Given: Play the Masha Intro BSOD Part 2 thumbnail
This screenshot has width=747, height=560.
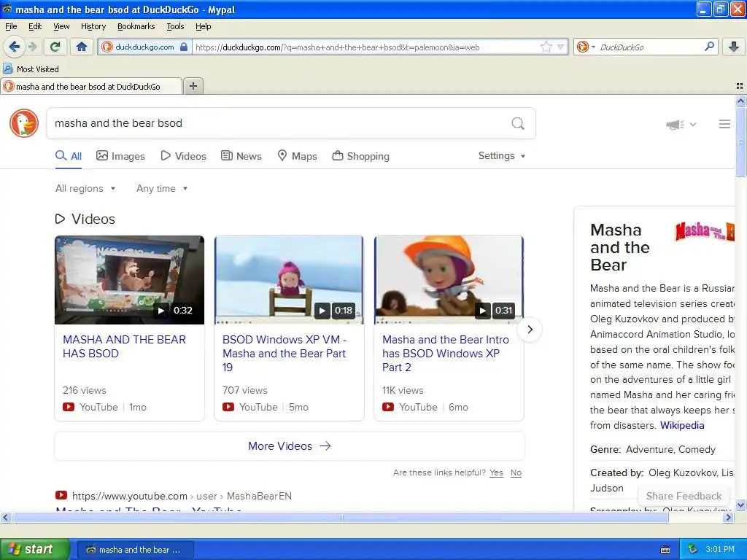Looking at the screenshot, I should click(449, 280).
